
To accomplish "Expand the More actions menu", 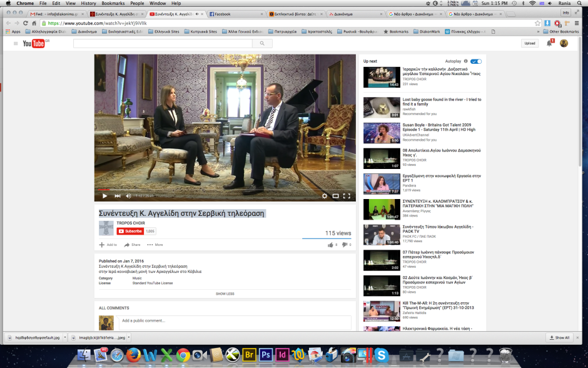I will tap(155, 245).
